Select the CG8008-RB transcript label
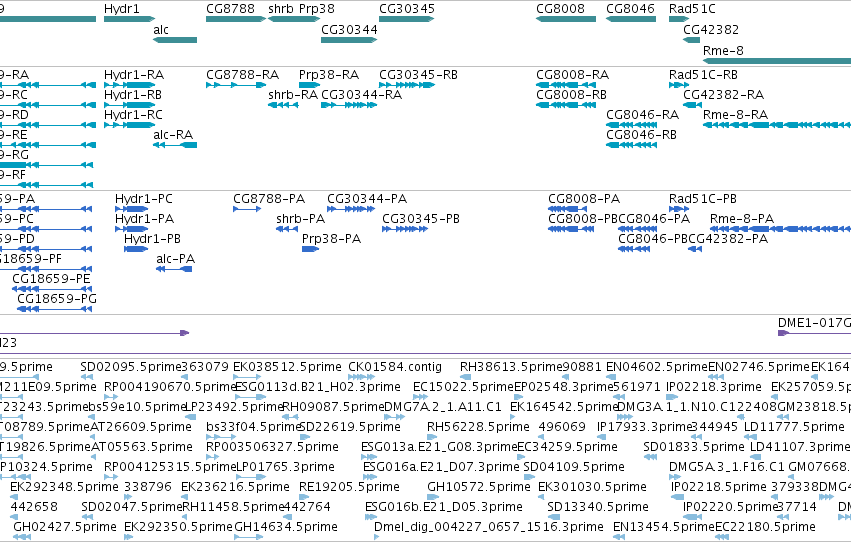Screen dimensions: 851x542 coord(571,94)
